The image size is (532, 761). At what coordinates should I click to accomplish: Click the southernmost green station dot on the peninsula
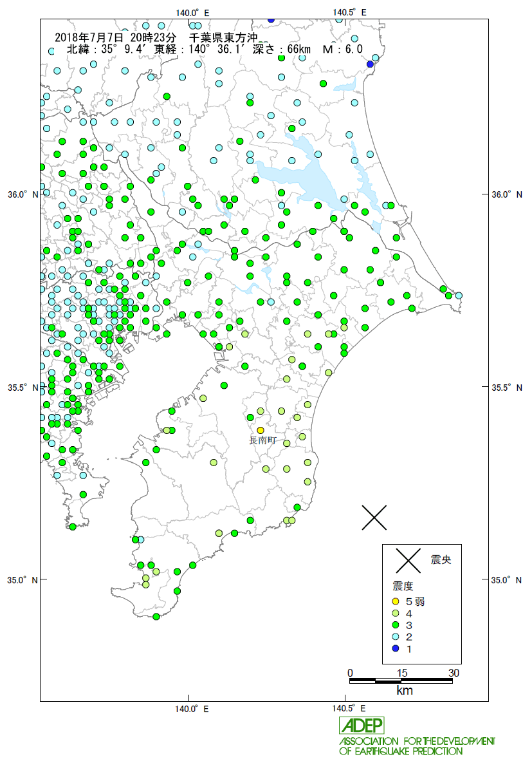pyautogui.click(x=156, y=616)
